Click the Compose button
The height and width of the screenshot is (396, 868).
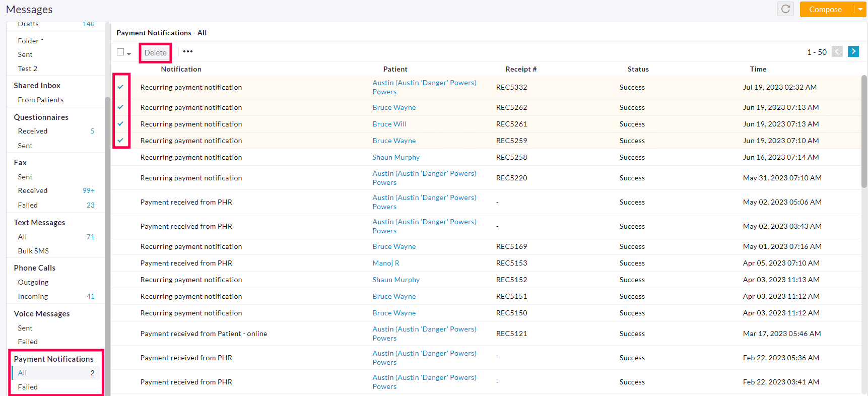pyautogui.click(x=825, y=9)
